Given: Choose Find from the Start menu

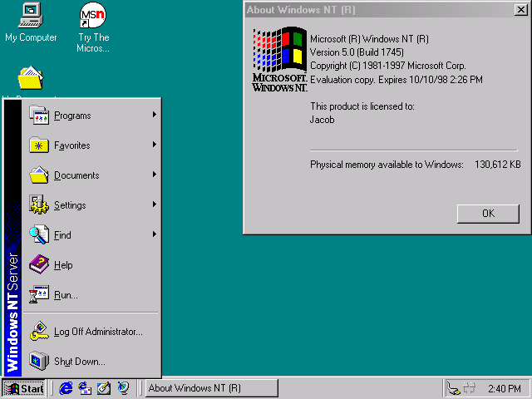Looking at the screenshot, I should pyautogui.click(x=91, y=234).
